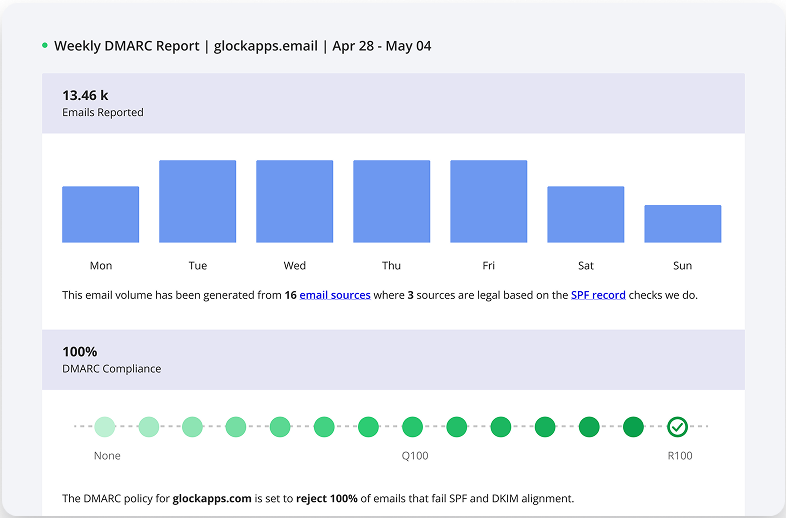
Task: Open the SPF record link
Action: click(598, 295)
